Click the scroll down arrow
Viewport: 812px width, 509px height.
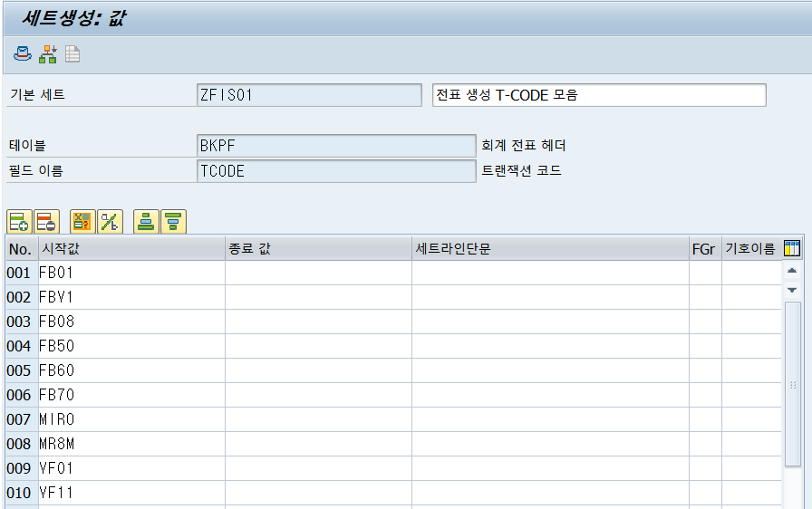coord(792,290)
